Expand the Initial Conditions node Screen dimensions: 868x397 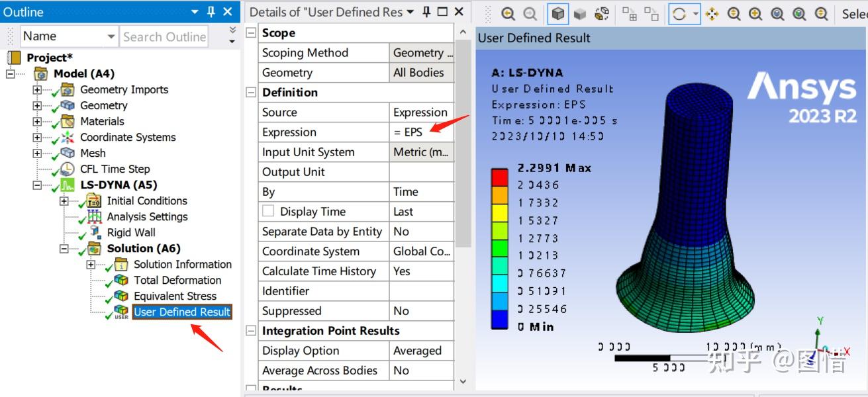[64, 200]
